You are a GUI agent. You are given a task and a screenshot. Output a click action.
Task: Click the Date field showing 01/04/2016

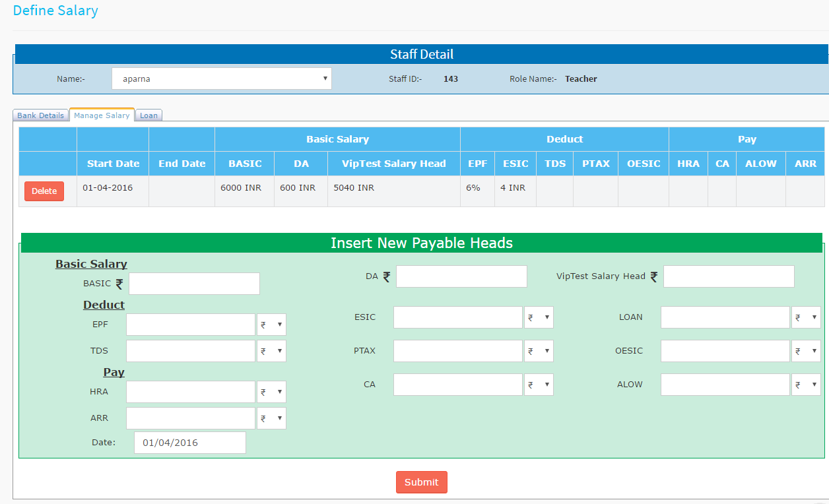(x=190, y=443)
